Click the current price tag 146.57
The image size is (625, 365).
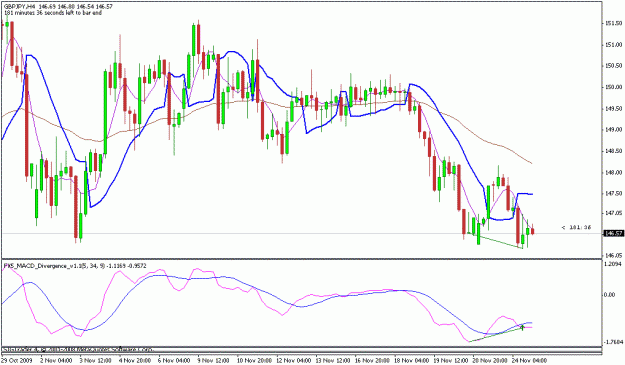click(x=614, y=234)
